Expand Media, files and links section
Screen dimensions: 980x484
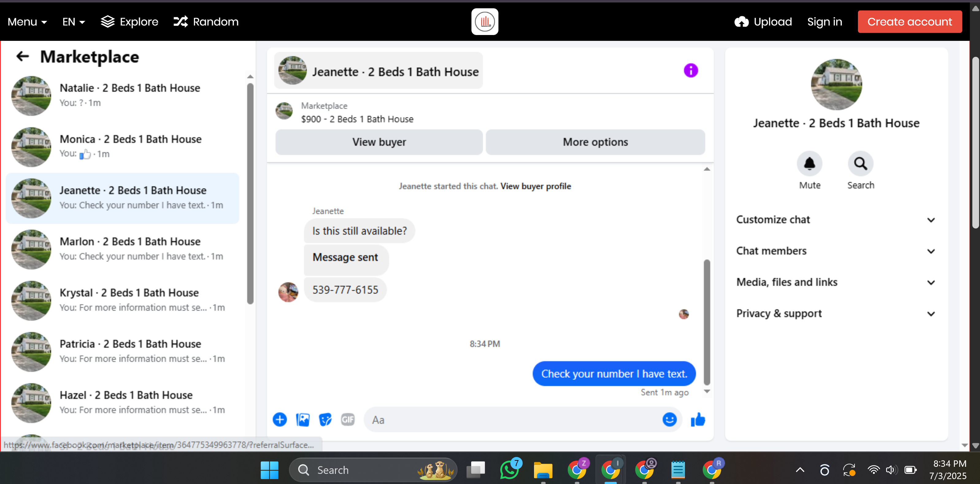[x=836, y=282]
